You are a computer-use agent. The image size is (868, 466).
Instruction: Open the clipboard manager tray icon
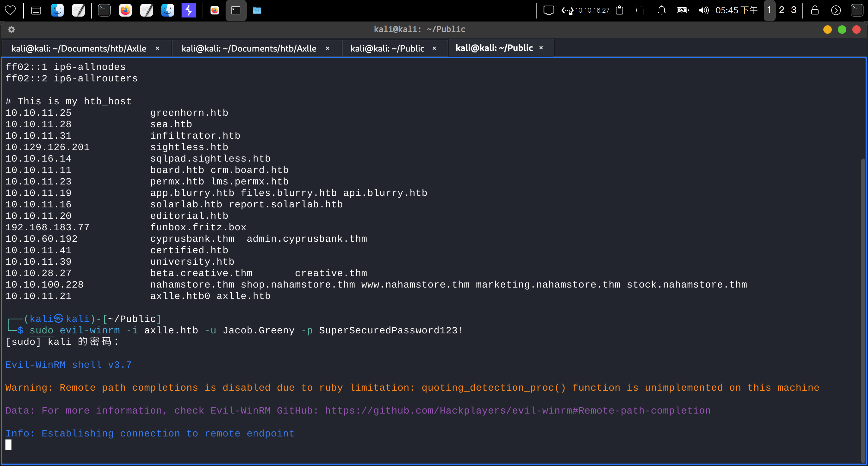click(619, 11)
